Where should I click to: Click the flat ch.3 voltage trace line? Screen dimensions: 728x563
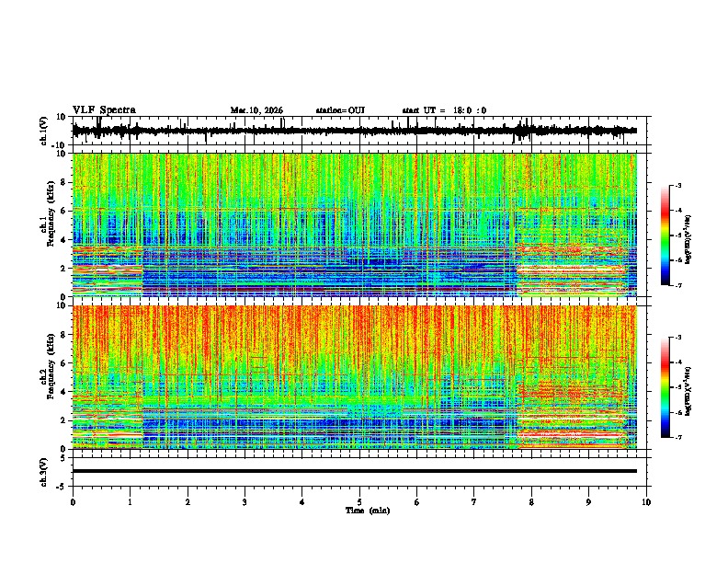[355, 471]
